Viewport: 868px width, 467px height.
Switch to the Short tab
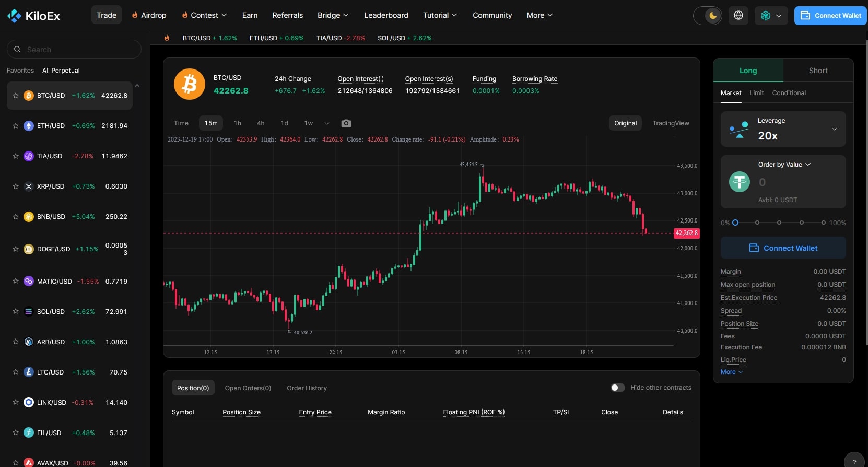click(818, 71)
